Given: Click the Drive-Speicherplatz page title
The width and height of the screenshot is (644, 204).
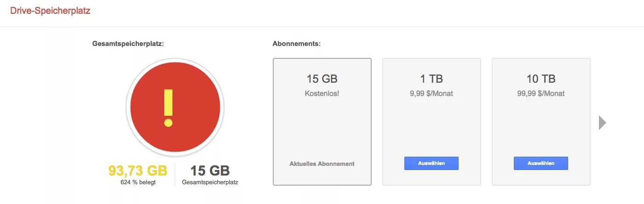Looking at the screenshot, I should click(x=50, y=11).
